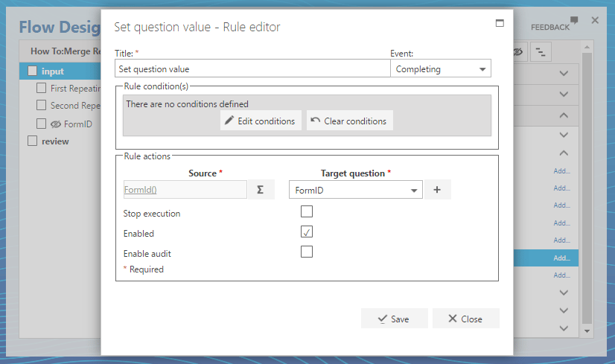
Task: Click the '* Required' note text
Action: point(144,269)
